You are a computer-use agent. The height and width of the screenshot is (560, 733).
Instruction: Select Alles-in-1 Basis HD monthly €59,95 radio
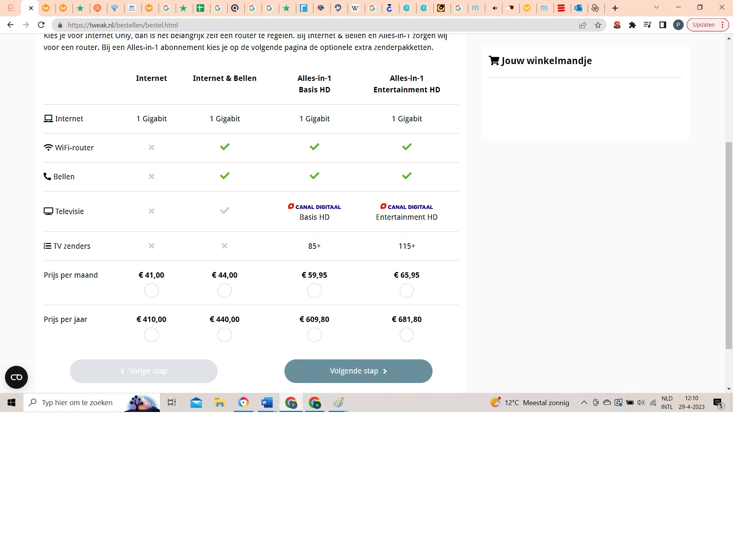[315, 291]
